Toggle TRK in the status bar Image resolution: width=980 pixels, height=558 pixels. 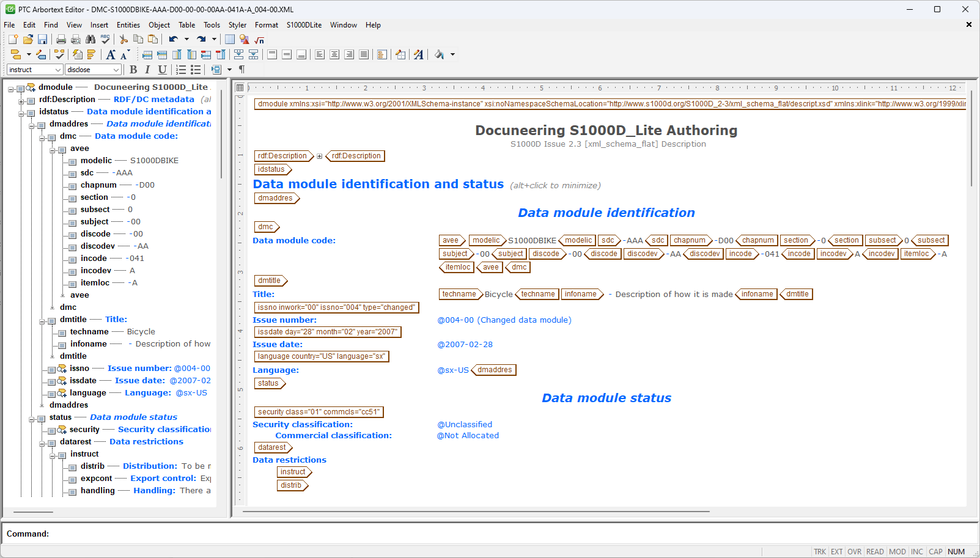pyautogui.click(x=820, y=551)
